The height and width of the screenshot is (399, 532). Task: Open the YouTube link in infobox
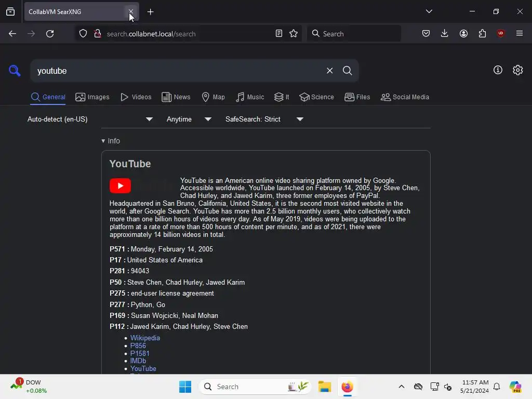(143, 368)
